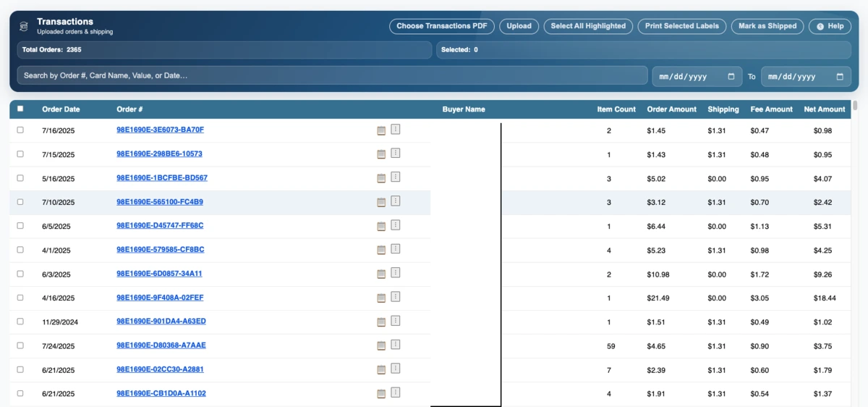The height and width of the screenshot is (407, 868).
Task: Open three-dot menu for order 98E1690E-D45747-FF68C
Action: [396, 225]
